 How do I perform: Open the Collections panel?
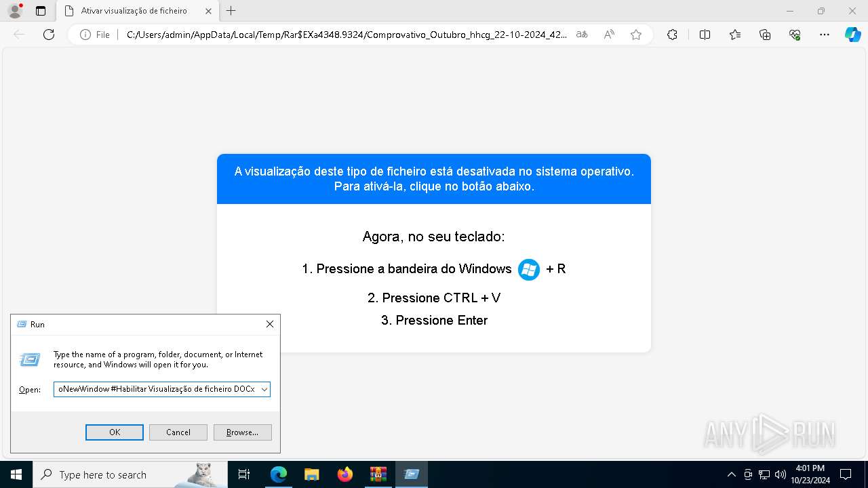(x=765, y=35)
